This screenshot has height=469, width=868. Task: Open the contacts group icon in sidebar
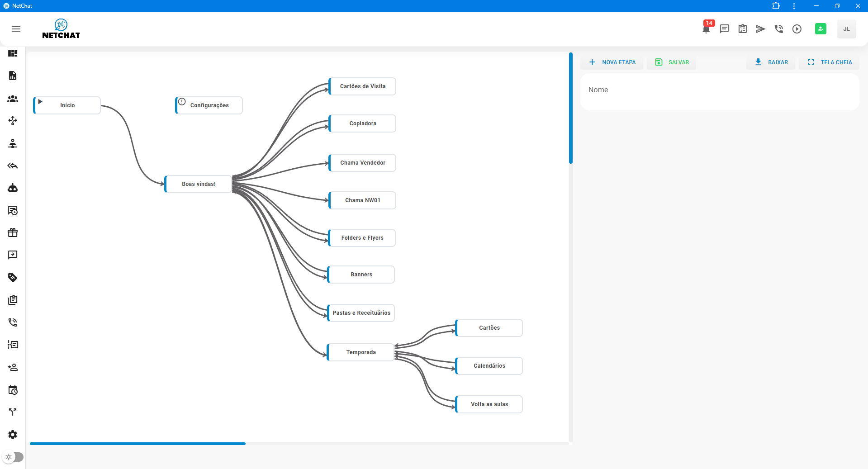pyautogui.click(x=13, y=99)
